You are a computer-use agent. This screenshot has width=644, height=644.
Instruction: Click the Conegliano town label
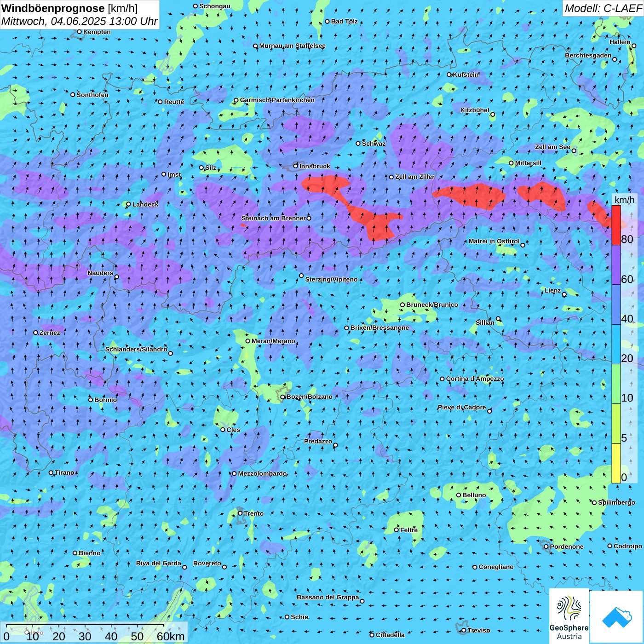[496, 567]
